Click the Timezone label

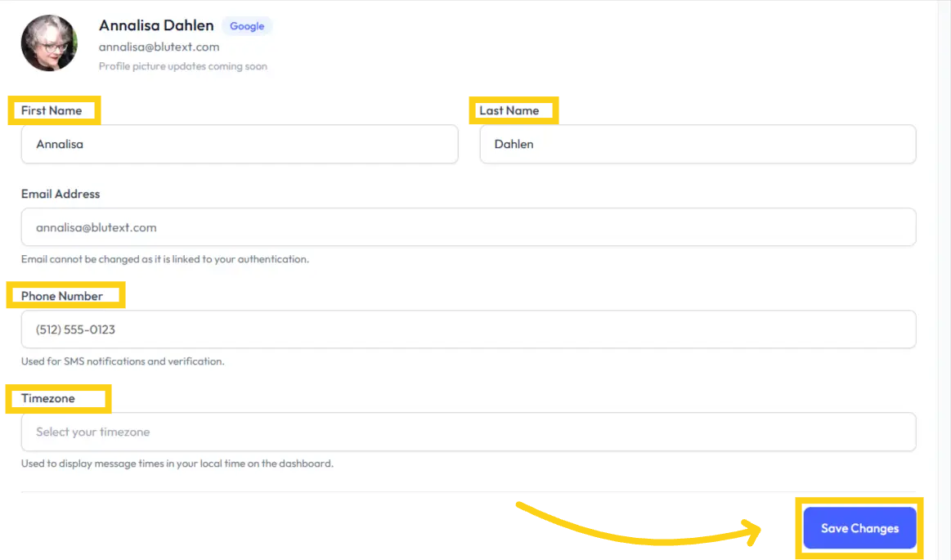click(x=48, y=398)
